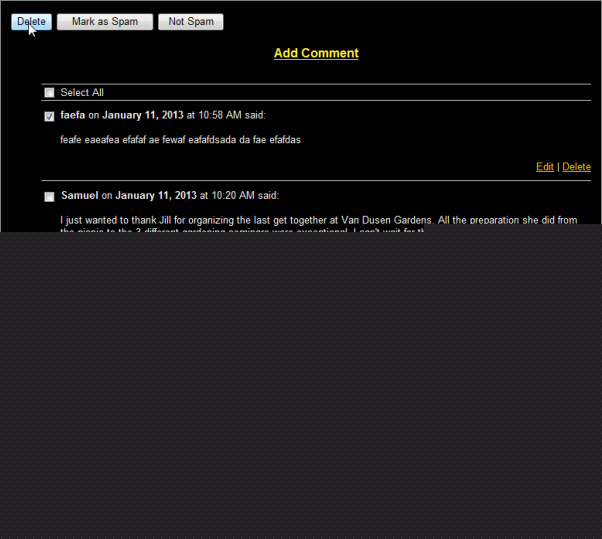
Task: Tick the Select All checkbox
Action: (49, 93)
